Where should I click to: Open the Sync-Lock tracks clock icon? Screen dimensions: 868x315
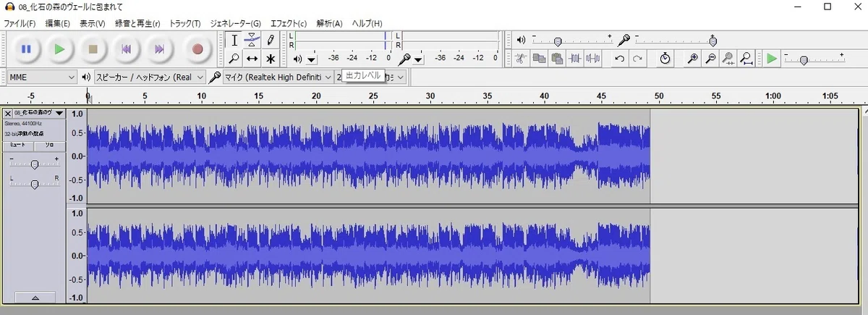pos(665,59)
